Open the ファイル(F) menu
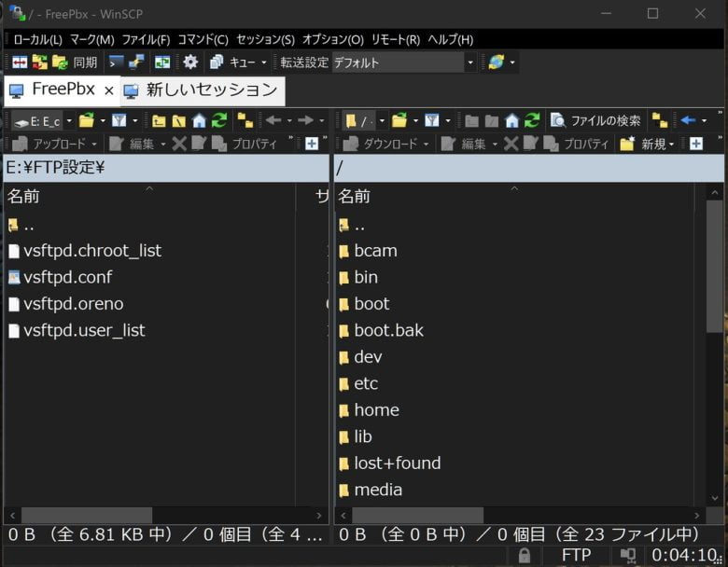Image resolution: width=728 pixels, height=567 pixels. (146, 40)
